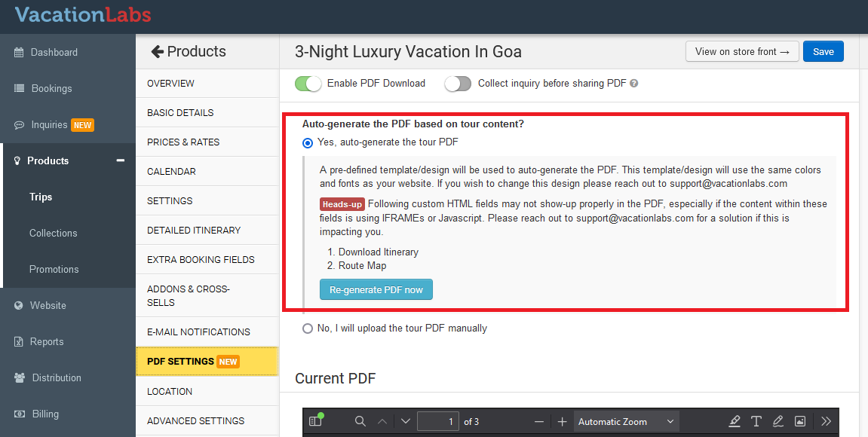Click the blue Save button
The height and width of the screenshot is (437, 868).
pos(823,51)
